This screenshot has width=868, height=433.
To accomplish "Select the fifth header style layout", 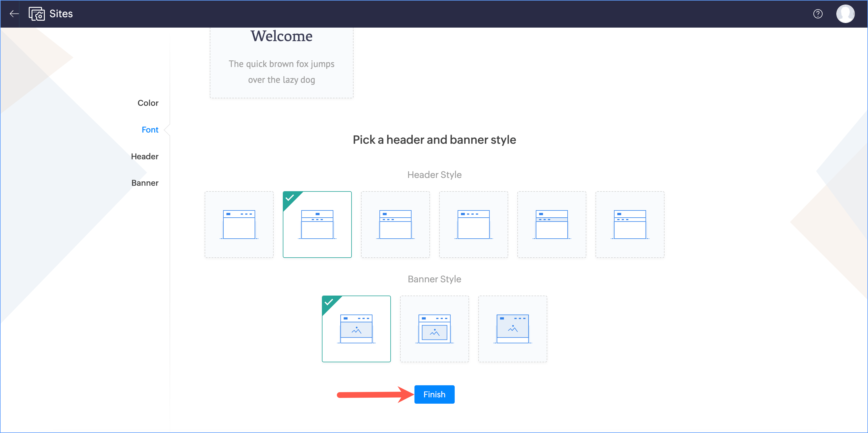I will point(552,225).
